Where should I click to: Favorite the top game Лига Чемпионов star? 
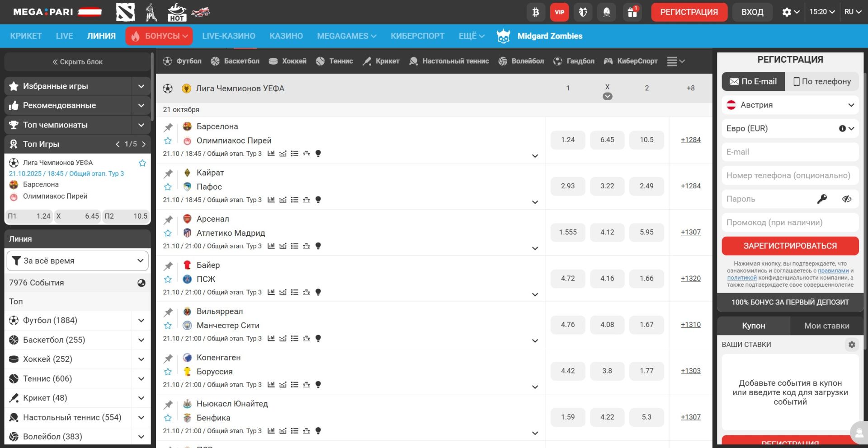(142, 163)
